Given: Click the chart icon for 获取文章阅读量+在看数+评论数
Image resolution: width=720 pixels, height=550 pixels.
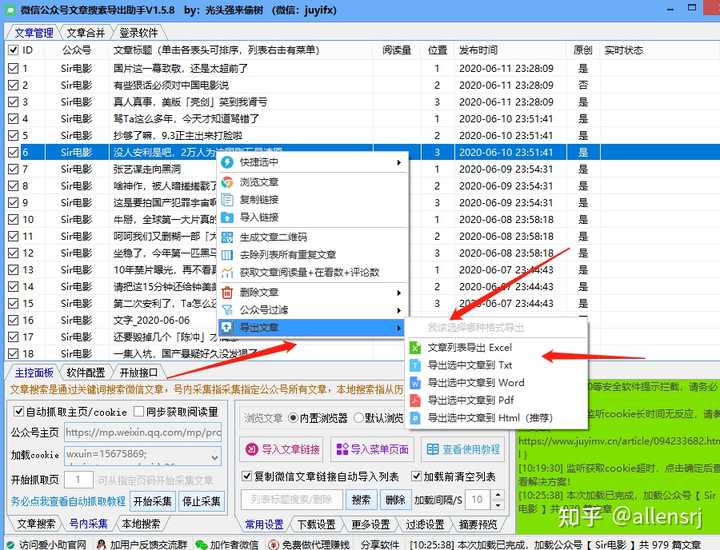Looking at the screenshot, I should [227, 272].
